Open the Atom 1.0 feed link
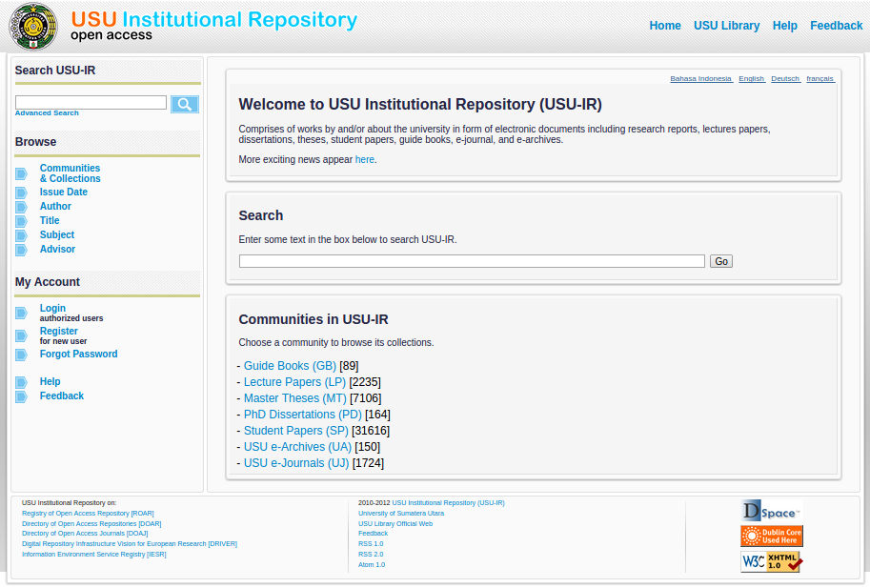This screenshot has width=870, height=588. [372, 565]
